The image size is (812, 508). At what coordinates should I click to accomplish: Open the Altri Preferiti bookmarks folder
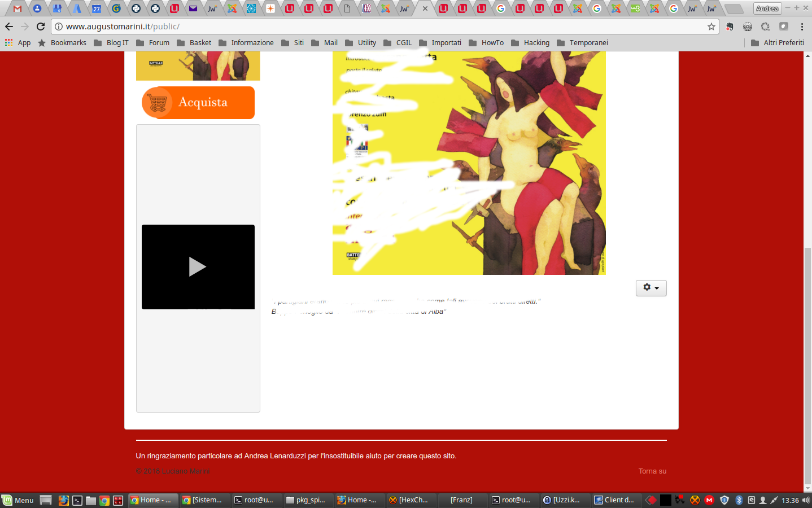click(x=778, y=43)
